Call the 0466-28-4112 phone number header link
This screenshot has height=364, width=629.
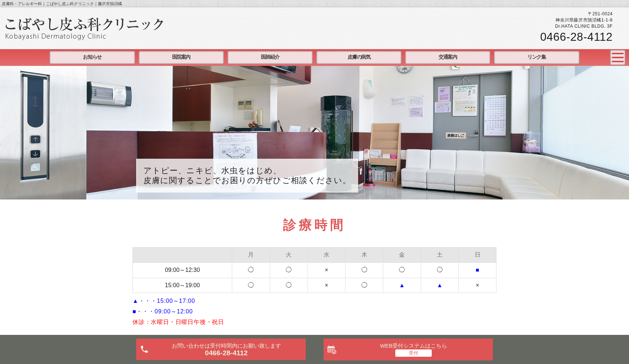pyautogui.click(x=577, y=37)
